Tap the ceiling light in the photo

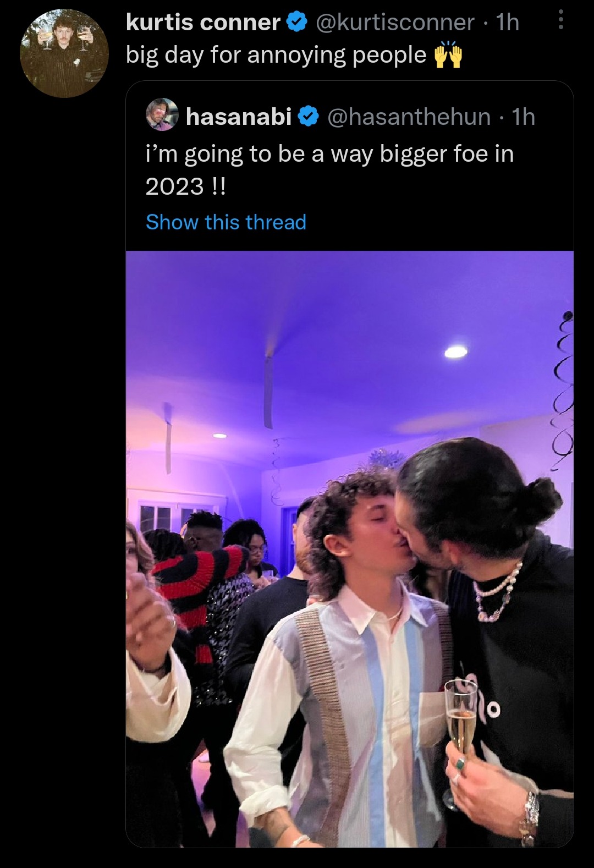[455, 351]
